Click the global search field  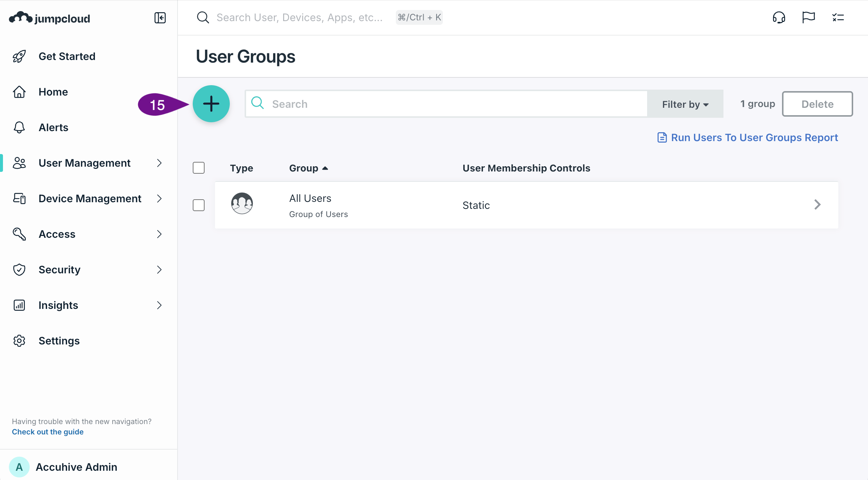tap(299, 17)
